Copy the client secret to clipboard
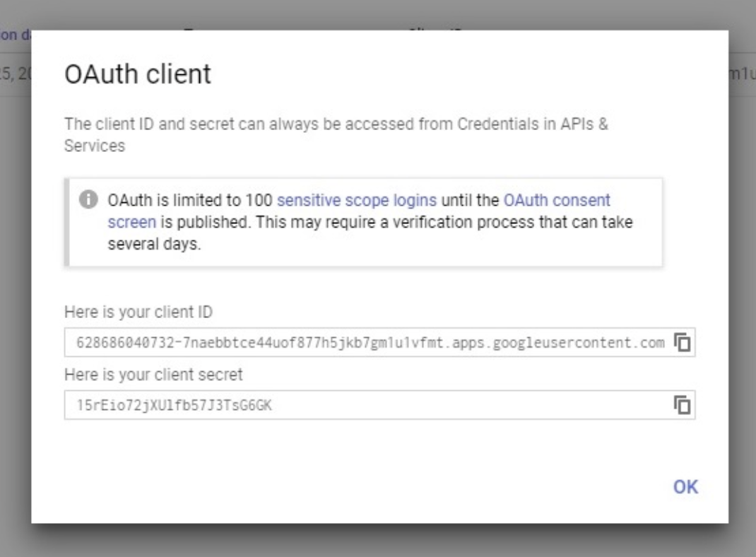Image resolution: width=756 pixels, height=557 pixels. pos(682,405)
